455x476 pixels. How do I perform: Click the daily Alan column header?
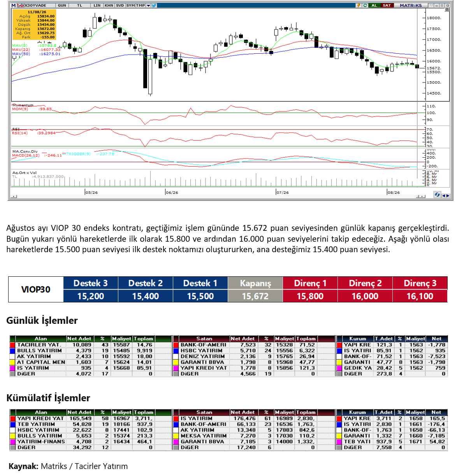[x=41, y=339]
